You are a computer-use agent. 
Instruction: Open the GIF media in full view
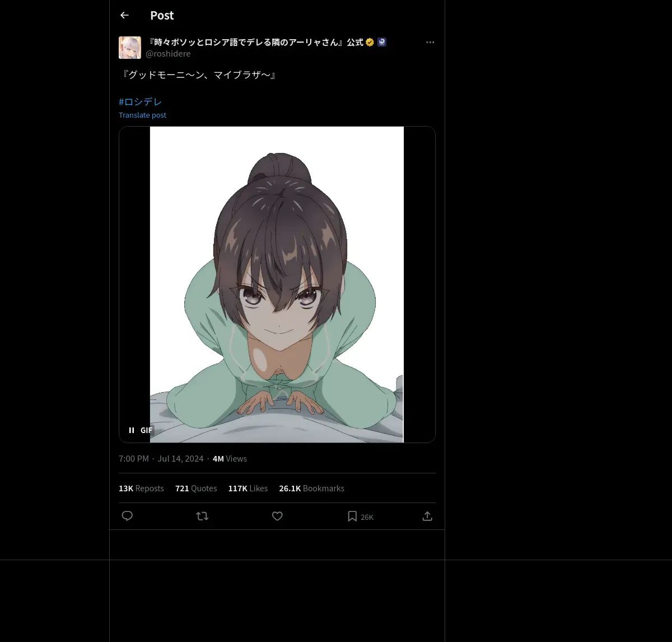pyautogui.click(x=277, y=285)
